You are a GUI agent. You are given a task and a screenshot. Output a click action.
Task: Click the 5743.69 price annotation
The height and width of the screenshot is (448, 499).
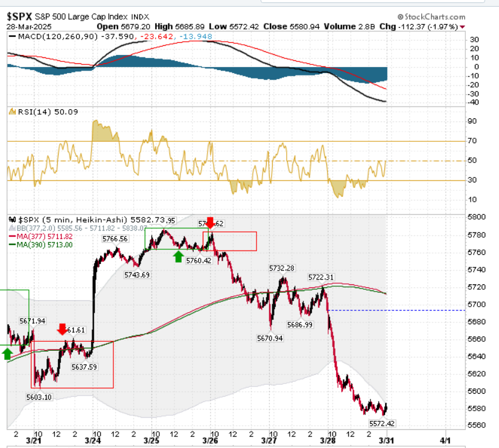coord(137,275)
